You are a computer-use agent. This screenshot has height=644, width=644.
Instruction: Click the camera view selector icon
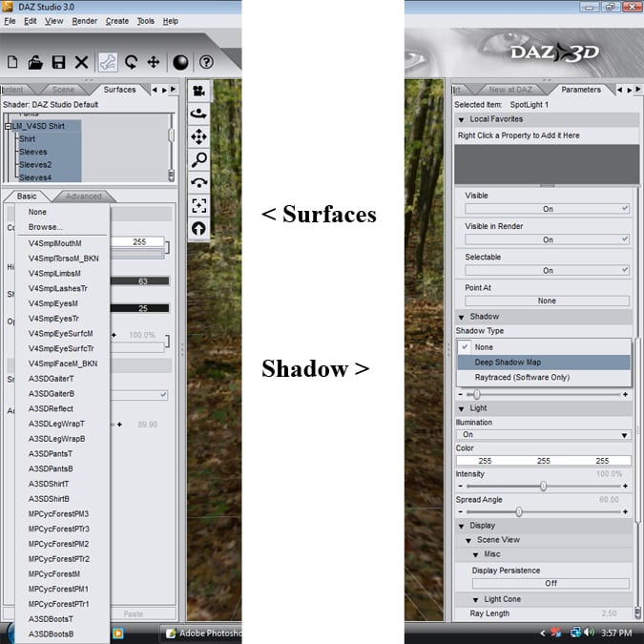pos(198,91)
